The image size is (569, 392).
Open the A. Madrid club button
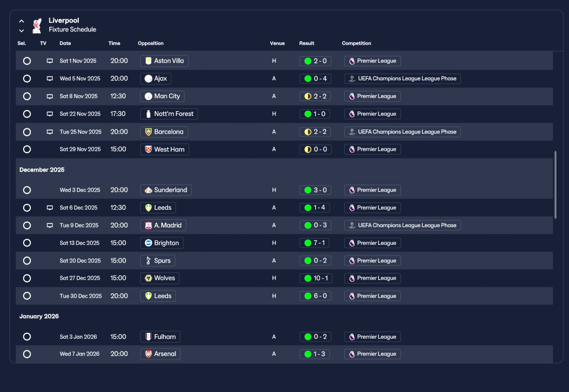(163, 225)
